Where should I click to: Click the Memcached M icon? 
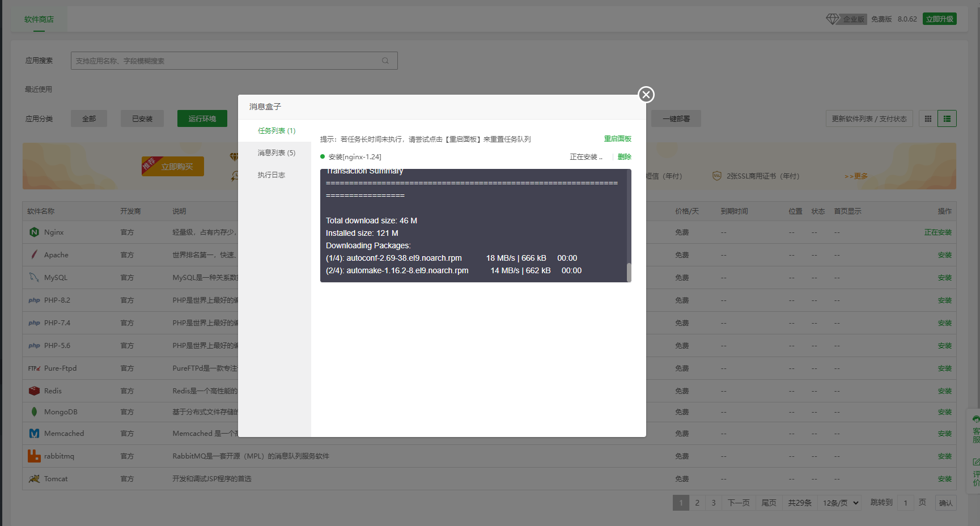[34, 434]
